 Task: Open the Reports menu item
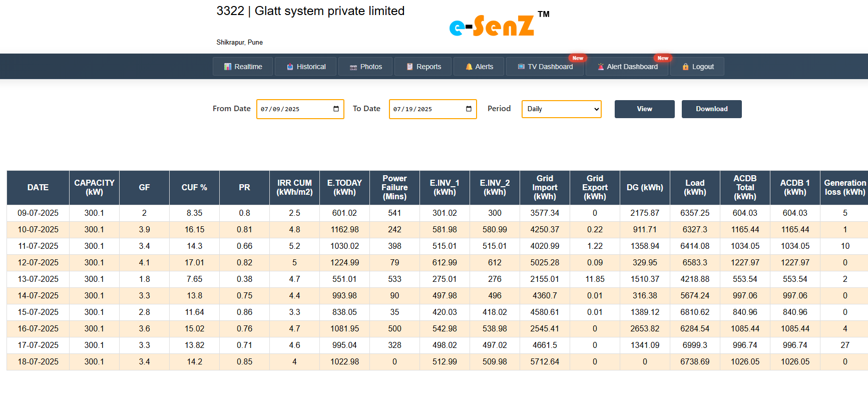click(423, 67)
